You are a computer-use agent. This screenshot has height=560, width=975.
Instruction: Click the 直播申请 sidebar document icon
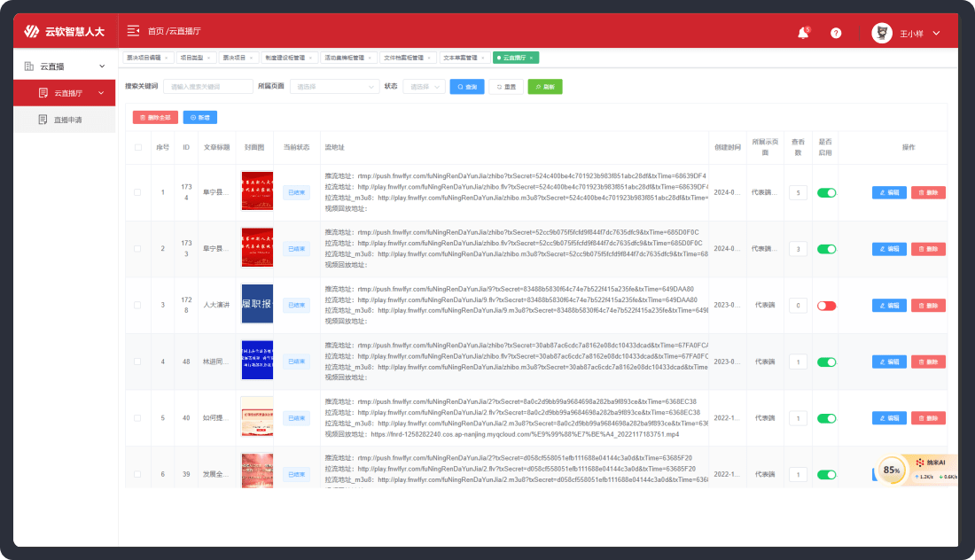43,120
